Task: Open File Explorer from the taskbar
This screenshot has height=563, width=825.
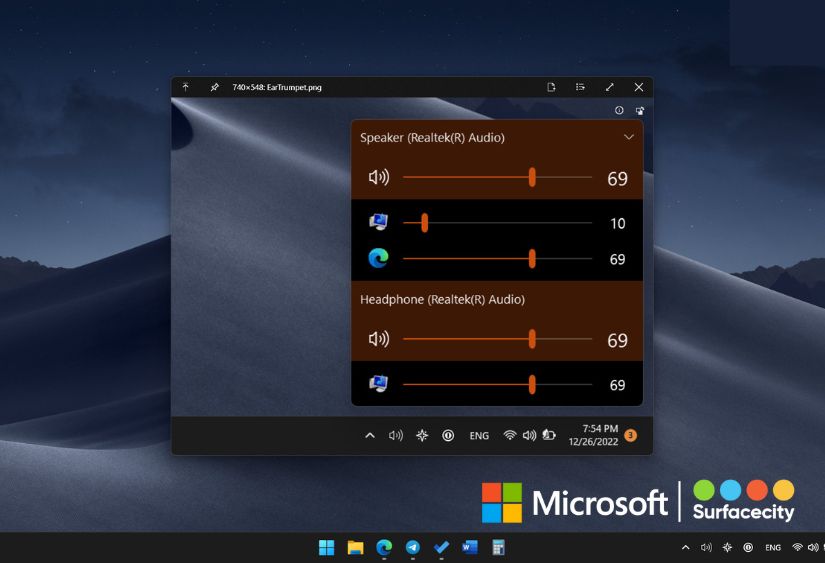Action: tap(355, 547)
